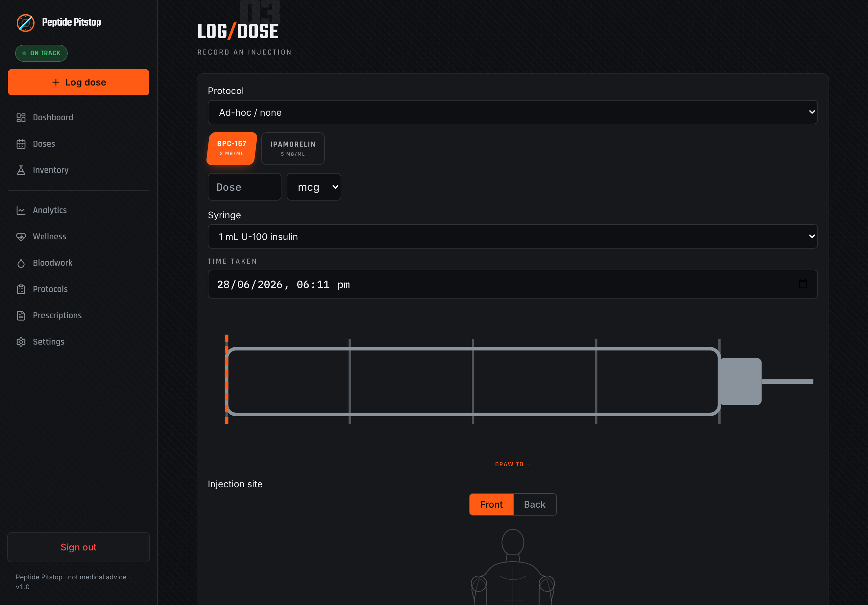Click the Prescriptions document icon
This screenshot has height=605, width=868.
point(21,315)
